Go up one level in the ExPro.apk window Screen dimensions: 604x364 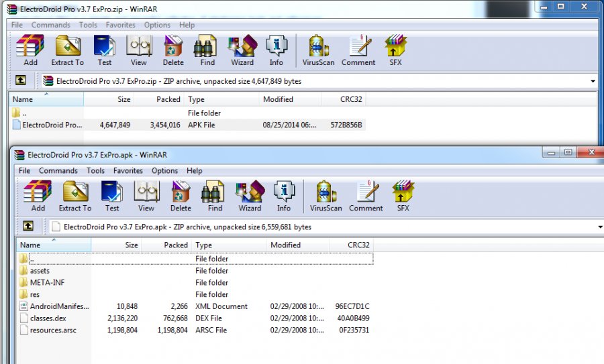coord(28,227)
